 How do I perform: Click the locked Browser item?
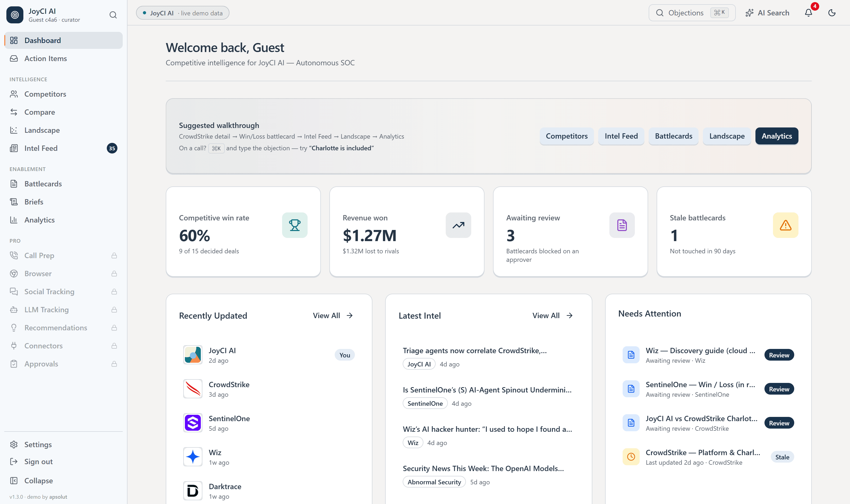tap(63, 274)
